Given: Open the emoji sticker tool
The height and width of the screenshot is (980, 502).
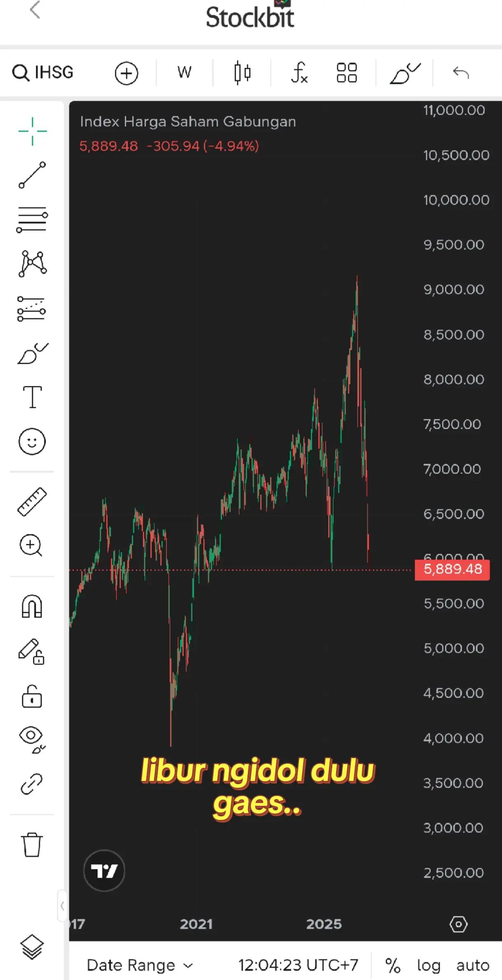Looking at the screenshot, I should pyautogui.click(x=32, y=441).
